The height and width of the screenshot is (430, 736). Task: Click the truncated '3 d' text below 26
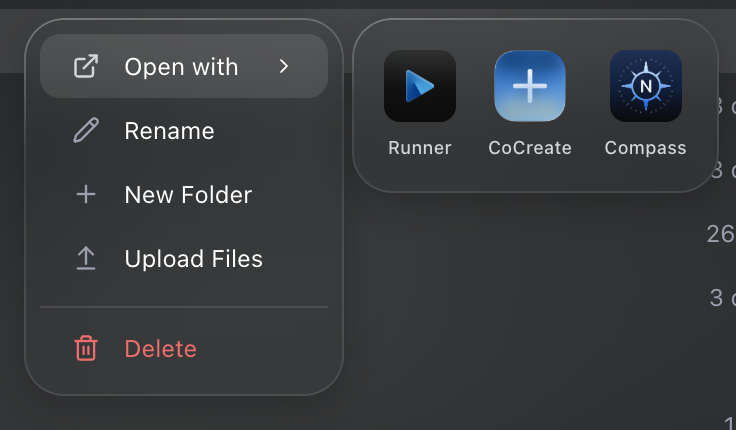coord(722,297)
